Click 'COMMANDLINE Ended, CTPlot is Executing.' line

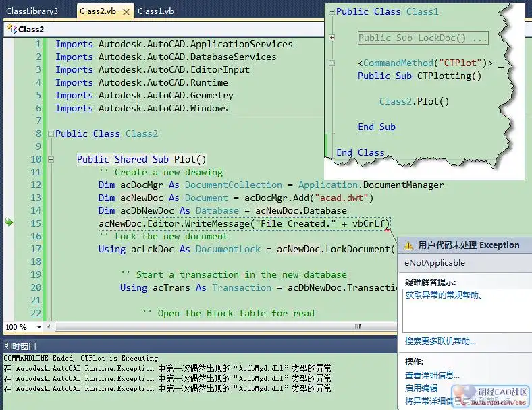[82, 358]
